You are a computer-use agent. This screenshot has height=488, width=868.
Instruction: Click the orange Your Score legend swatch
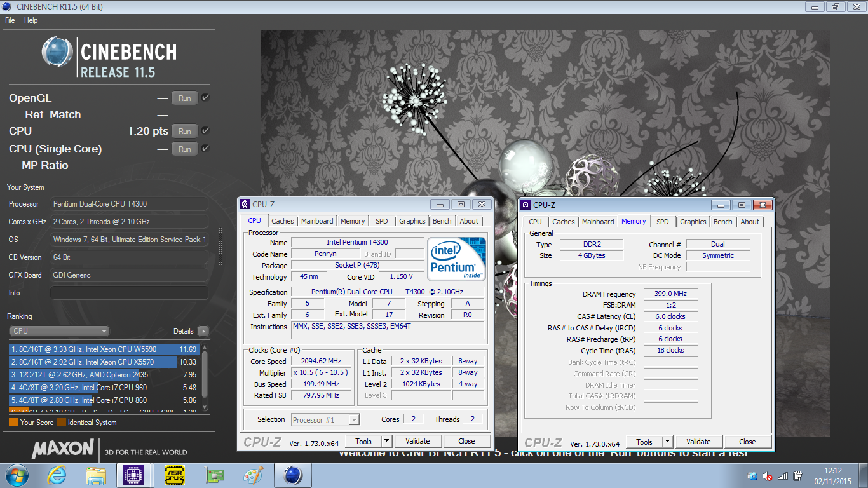13,423
